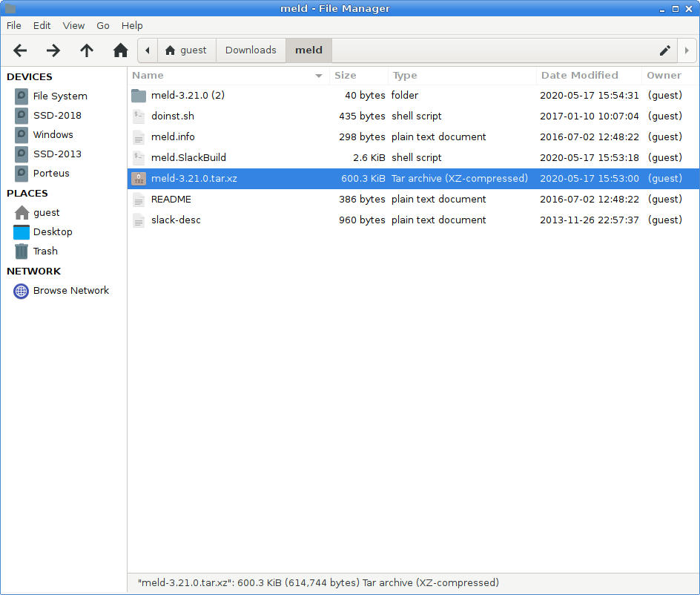Screen dimensions: 700x595
Task: Click the doinst.sh script file icon
Action: pos(139,116)
